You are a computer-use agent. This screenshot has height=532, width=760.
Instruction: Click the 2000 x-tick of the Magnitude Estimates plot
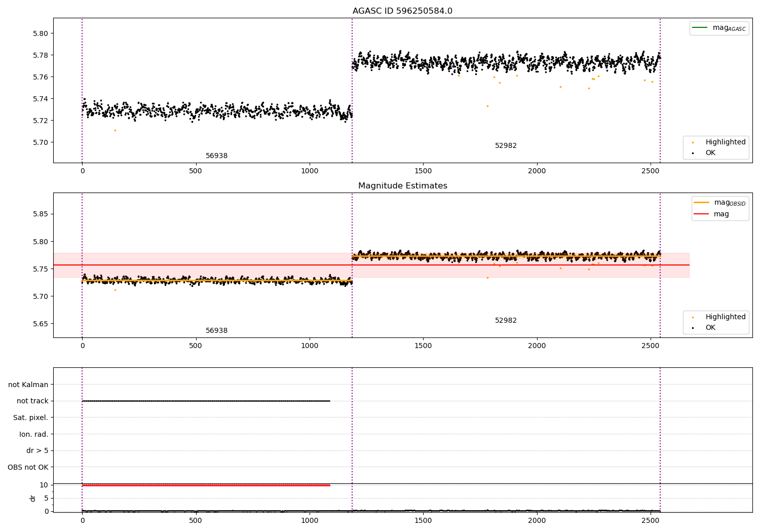click(x=537, y=346)
